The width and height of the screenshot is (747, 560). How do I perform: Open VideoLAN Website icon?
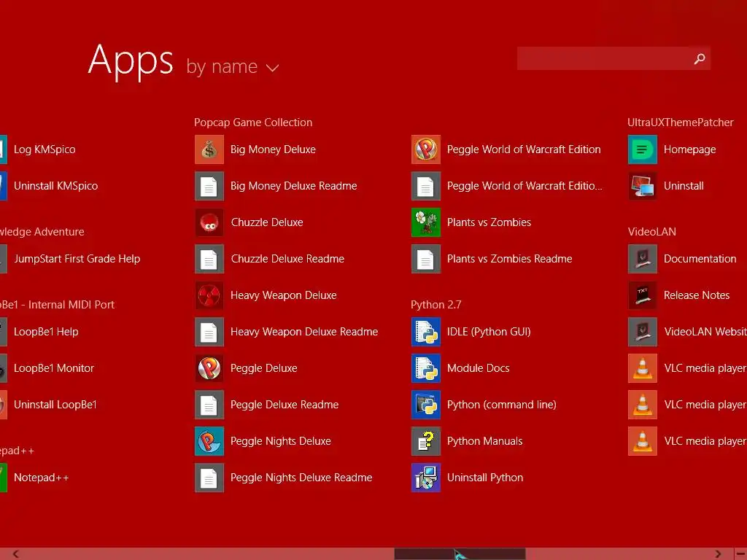click(643, 332)
